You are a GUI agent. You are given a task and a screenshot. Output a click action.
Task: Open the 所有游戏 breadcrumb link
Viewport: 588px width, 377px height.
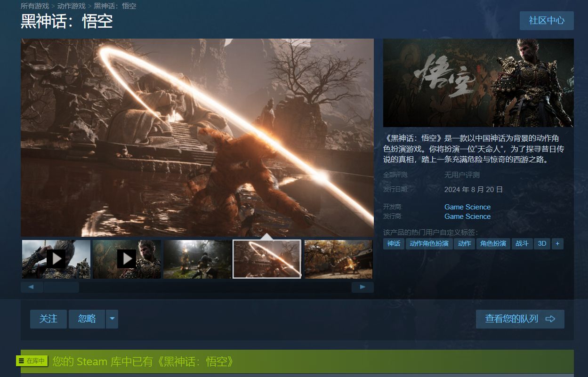tap(35, 6)
